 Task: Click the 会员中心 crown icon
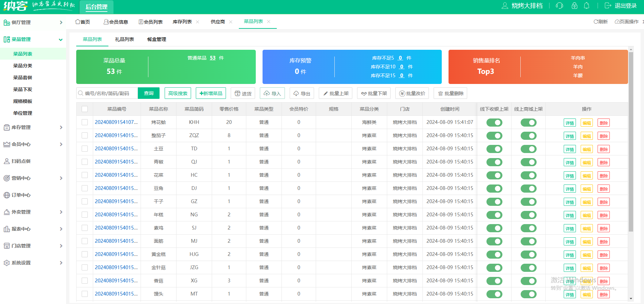pos(6,144)
